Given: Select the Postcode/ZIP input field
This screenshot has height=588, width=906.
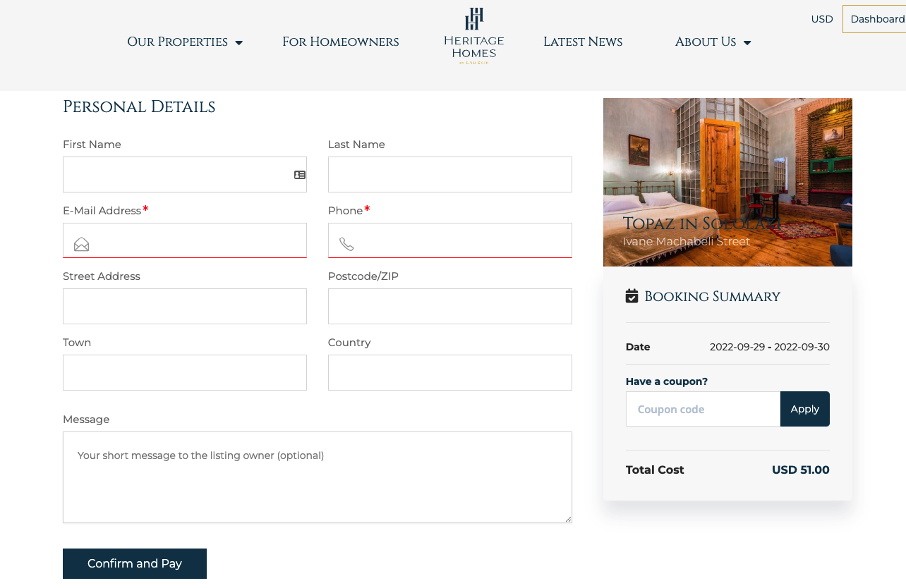Looking at the screenshot, I should (450, 307).
